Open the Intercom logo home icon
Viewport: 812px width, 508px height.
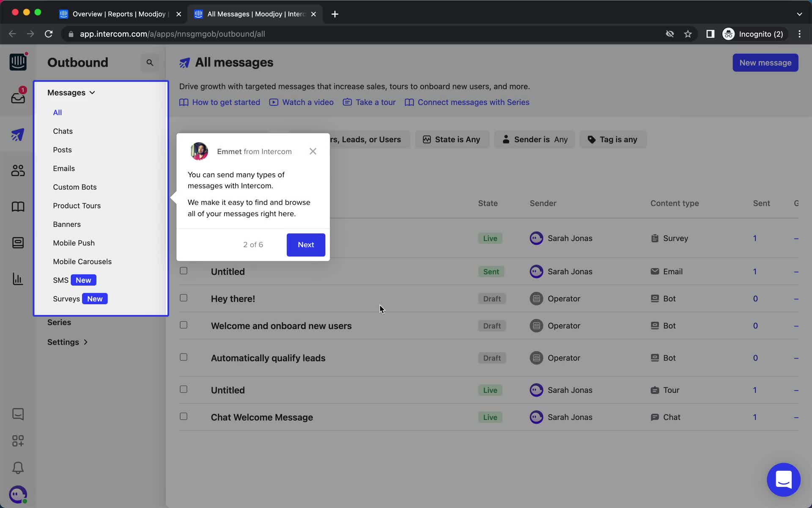coord(18,62)
